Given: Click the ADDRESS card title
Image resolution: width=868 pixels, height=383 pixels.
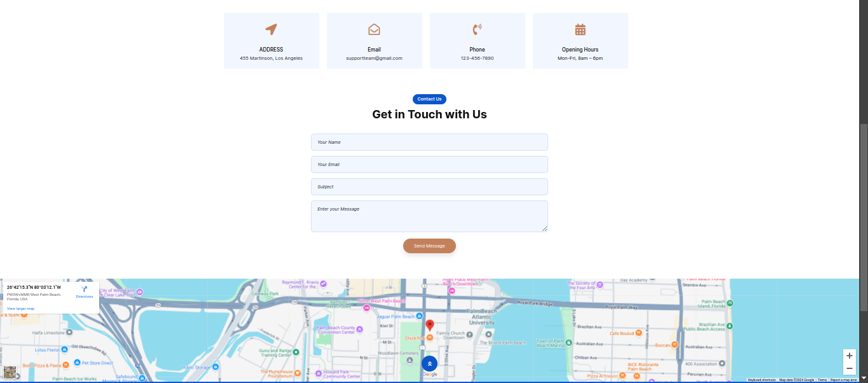Looking at the screenshot, I should coord(271,50).
